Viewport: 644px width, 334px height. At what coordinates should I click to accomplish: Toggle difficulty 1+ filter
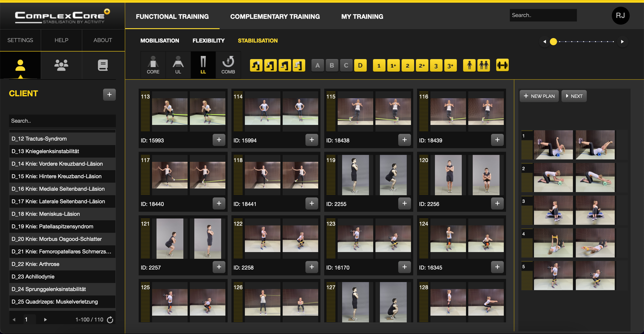point(393,66)
